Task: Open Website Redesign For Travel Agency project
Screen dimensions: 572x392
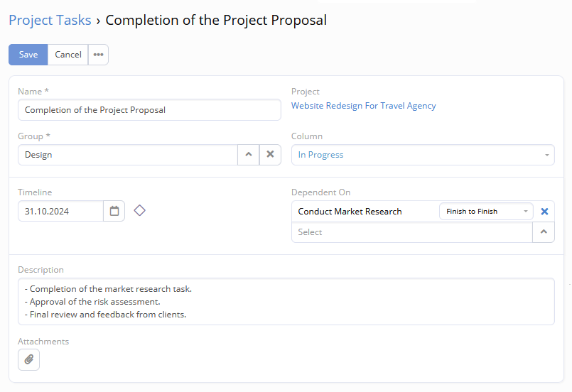Action: 363,106
